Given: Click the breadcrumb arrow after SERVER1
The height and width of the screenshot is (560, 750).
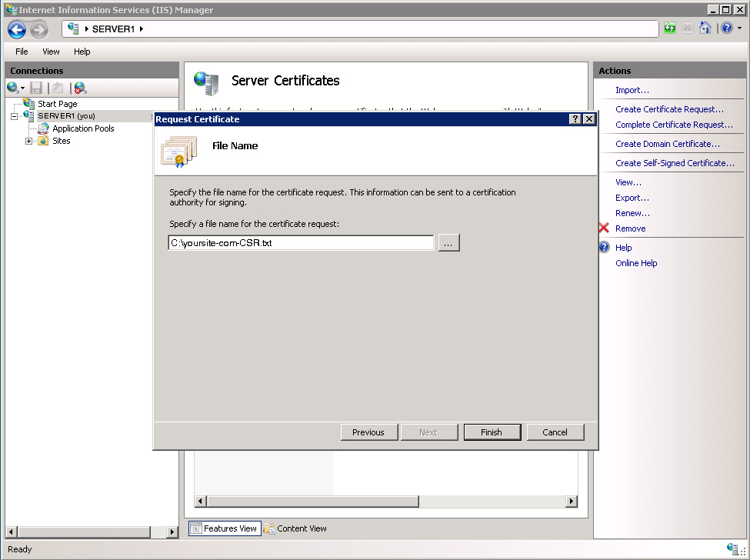Looking at the screenshot, I should click(142, 28).
